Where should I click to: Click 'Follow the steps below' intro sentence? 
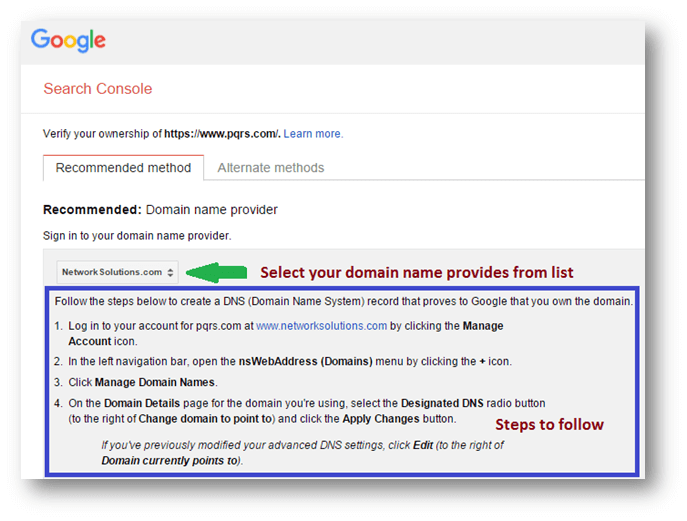pyautogui.click(x=344, y=301)
